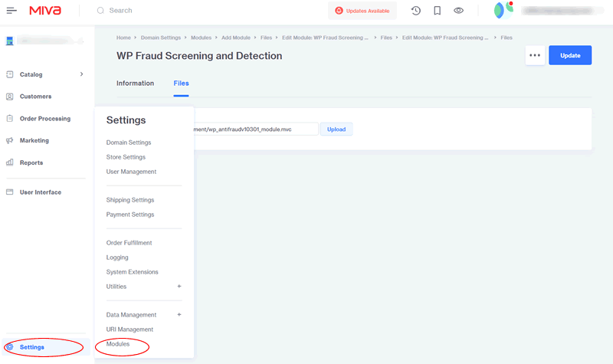613x364 pixels.
Task: Click the Order Processing clipboard icon
Action: point(10,119)
